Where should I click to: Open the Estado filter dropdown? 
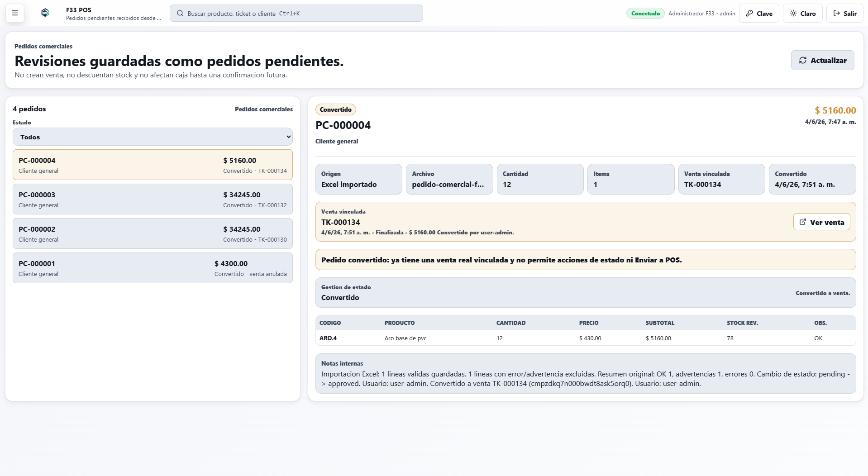[x=153, y=137]
